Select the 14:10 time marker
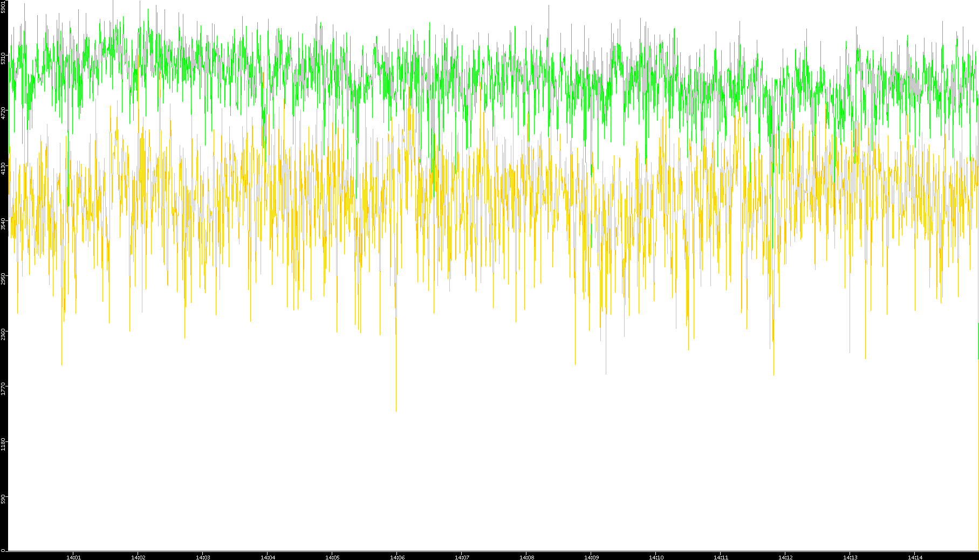Screen dimensions: 979x560 [656, 557]
